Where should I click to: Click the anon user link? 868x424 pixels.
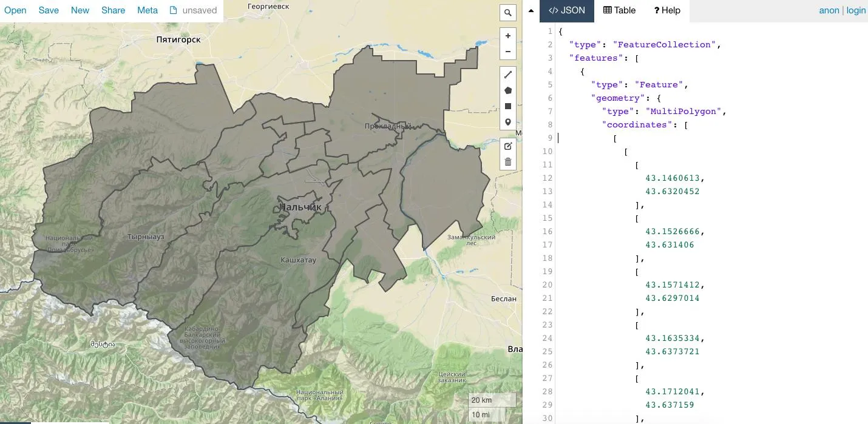(x=829, y=10)
